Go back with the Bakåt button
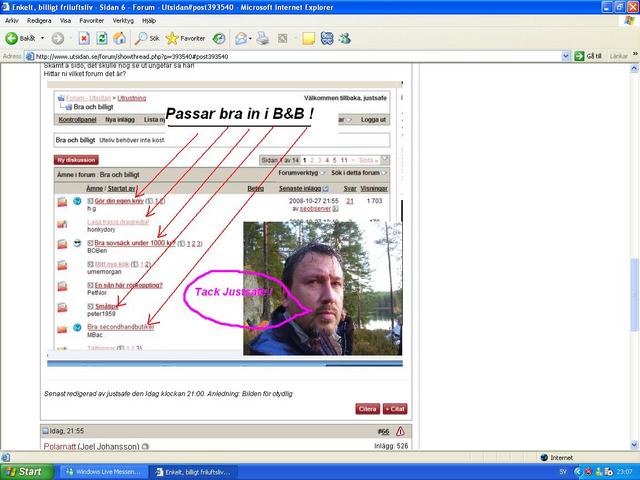The image size is (640, 480). pyautogui.click(x=20, y=38)
